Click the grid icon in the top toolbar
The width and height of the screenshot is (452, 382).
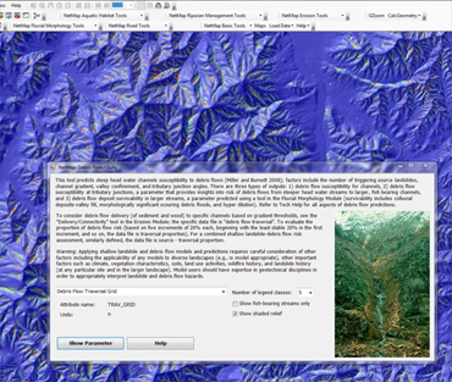pyautogui.click(x=87, y=6)
